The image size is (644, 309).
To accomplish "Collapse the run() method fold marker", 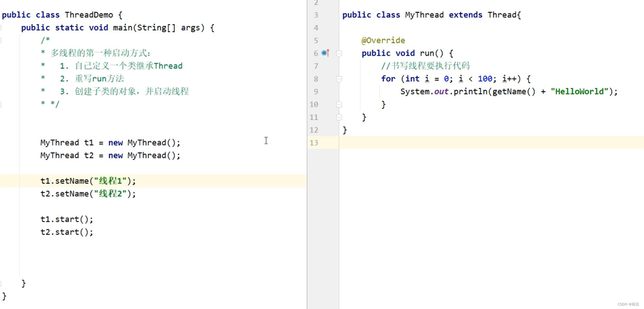I will point(339,53).
